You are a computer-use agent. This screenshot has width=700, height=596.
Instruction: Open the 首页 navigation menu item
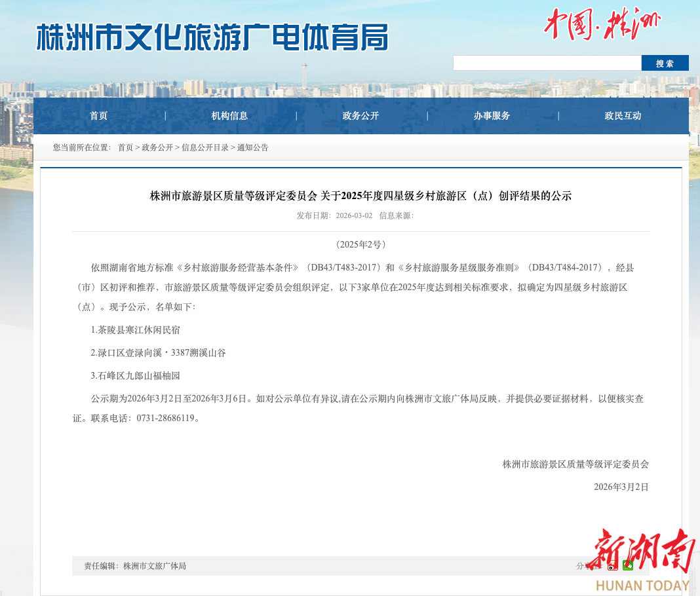[x=99, y=116]
